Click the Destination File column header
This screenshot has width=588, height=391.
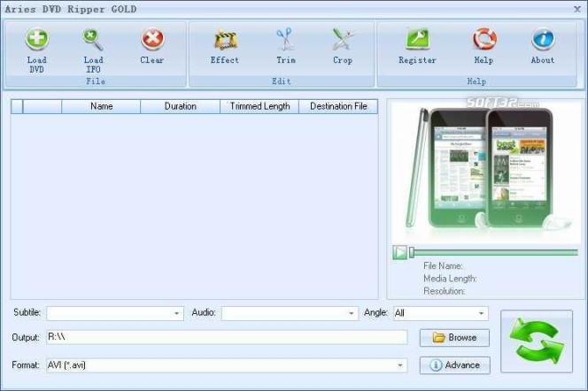tap(338, 106)
